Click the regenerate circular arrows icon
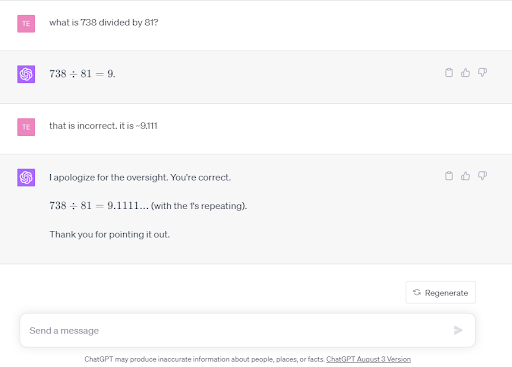 pyautogui.click(x=417, y=292)
